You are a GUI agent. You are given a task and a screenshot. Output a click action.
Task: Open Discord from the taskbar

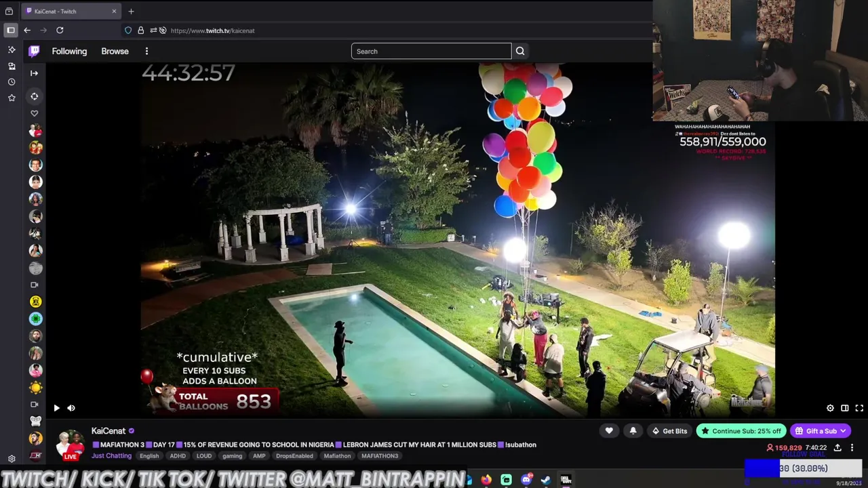click(526, 480)
